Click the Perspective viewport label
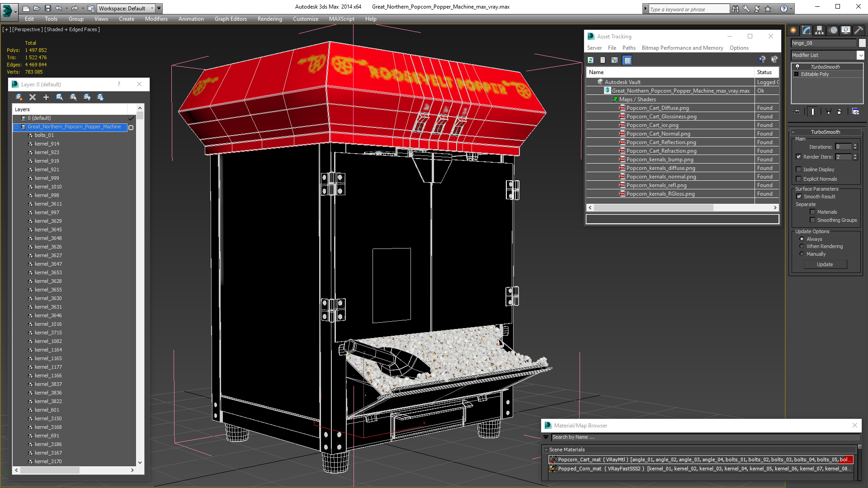This screenshot has height=488, width=868. pos(27,29)
